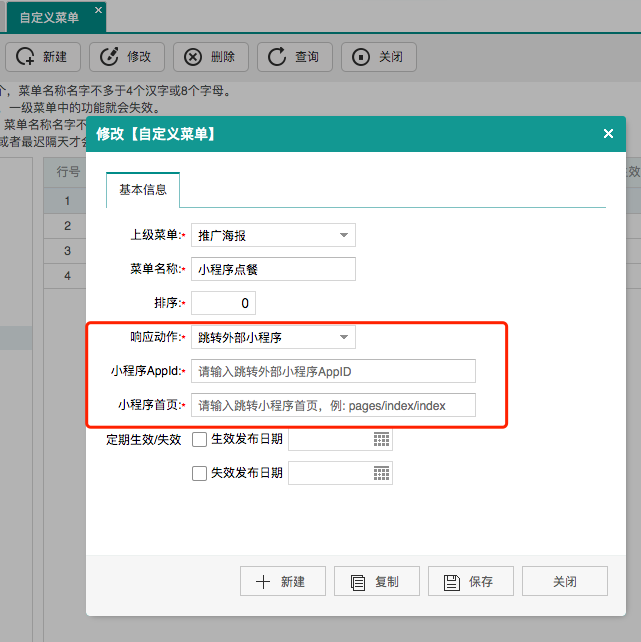Click the 小程序AppId input field

coord(333,371)
